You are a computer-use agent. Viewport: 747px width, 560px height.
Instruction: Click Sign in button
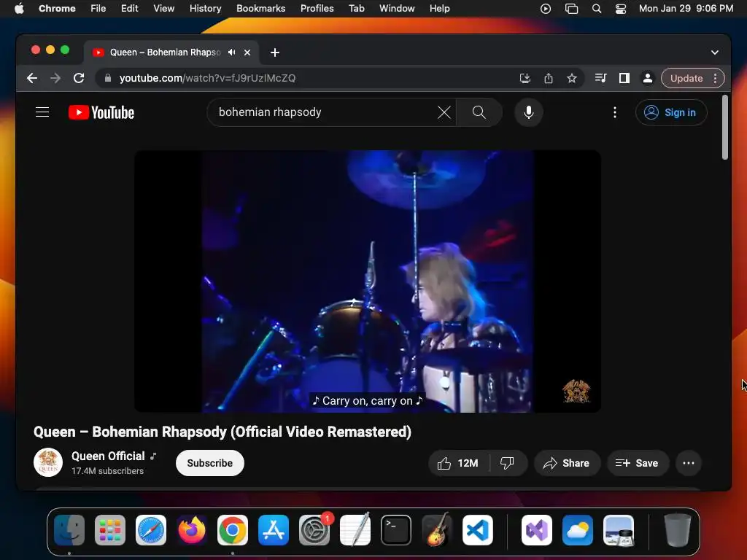671,112
